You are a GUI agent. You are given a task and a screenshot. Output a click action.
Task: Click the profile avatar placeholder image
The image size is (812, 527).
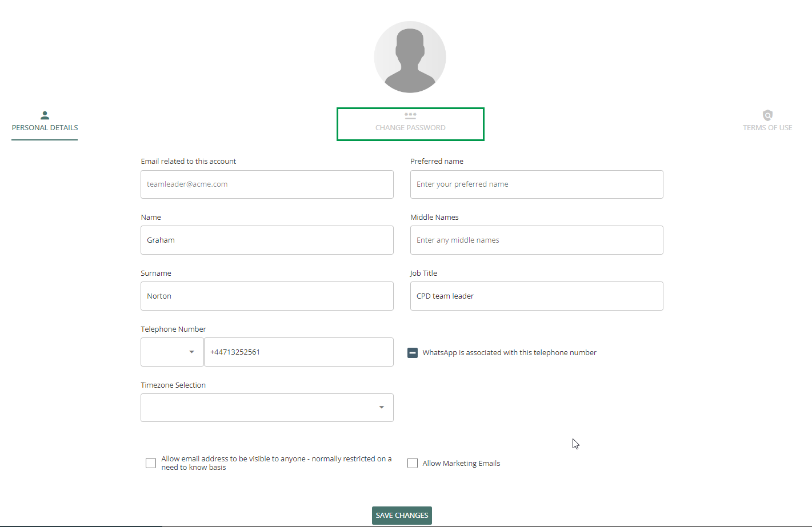(x=410, y=57)
